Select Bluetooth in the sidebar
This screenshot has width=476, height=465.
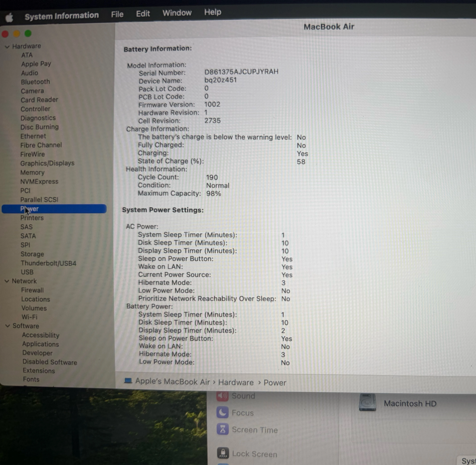click(35, 82)
